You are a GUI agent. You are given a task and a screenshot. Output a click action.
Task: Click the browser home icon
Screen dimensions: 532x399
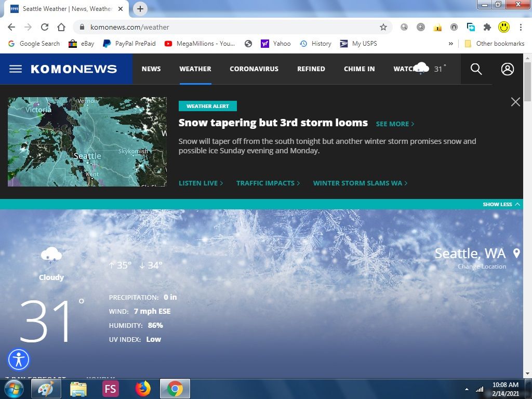coord(61,27)
